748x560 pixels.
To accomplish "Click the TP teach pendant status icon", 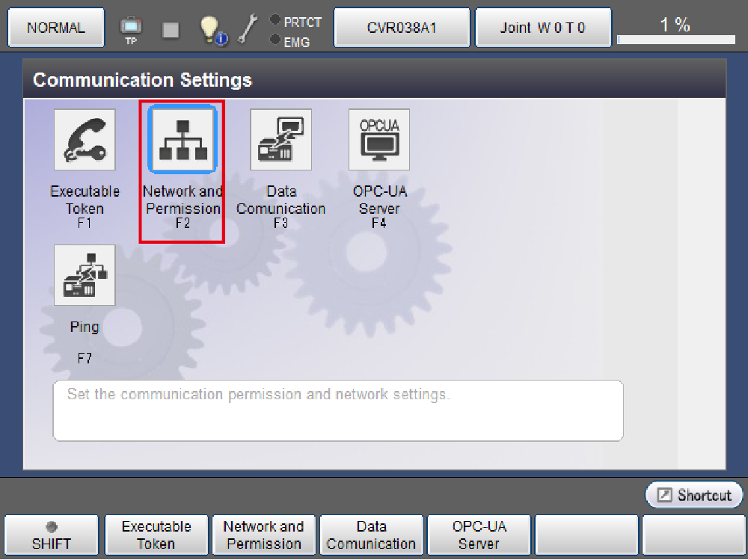I will tap(131, 30).
